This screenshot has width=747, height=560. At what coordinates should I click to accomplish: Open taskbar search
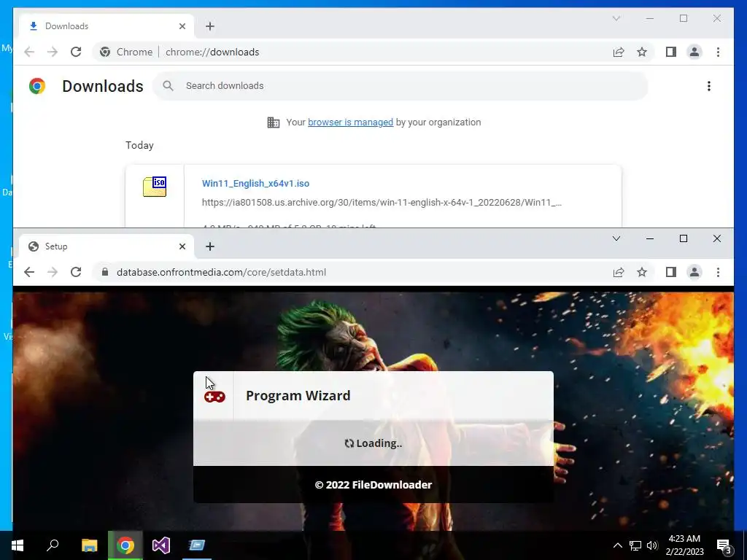53,545
